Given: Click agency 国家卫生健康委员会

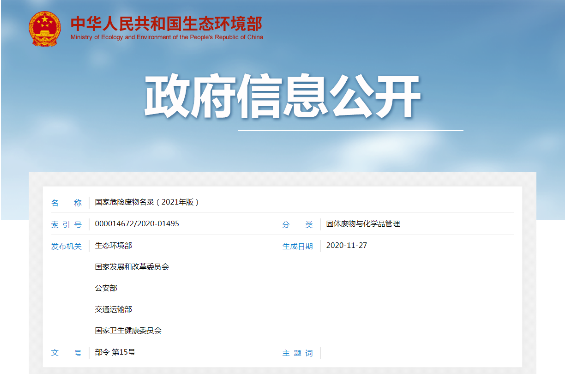Looking at the screenshot, I should tap(128, 330).
